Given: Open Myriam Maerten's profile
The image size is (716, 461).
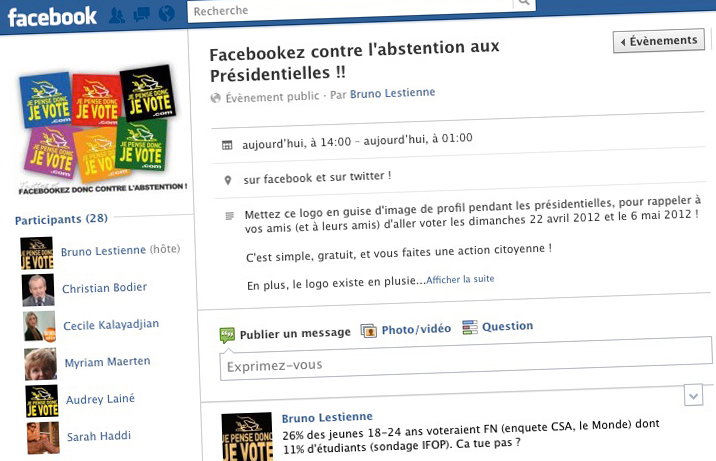Looking at the screenshot, I should pyautogui.click(x=107, y=362).
